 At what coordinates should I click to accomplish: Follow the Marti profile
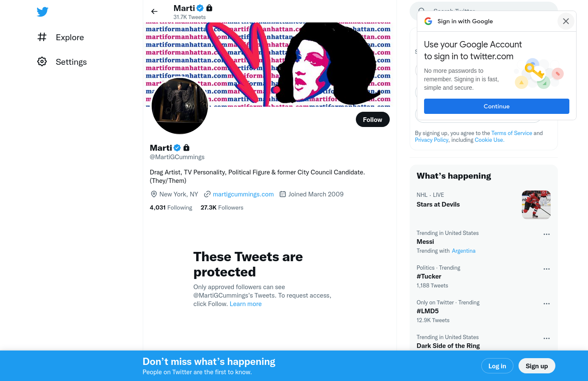pyautogui.click(x=372, y=119)
